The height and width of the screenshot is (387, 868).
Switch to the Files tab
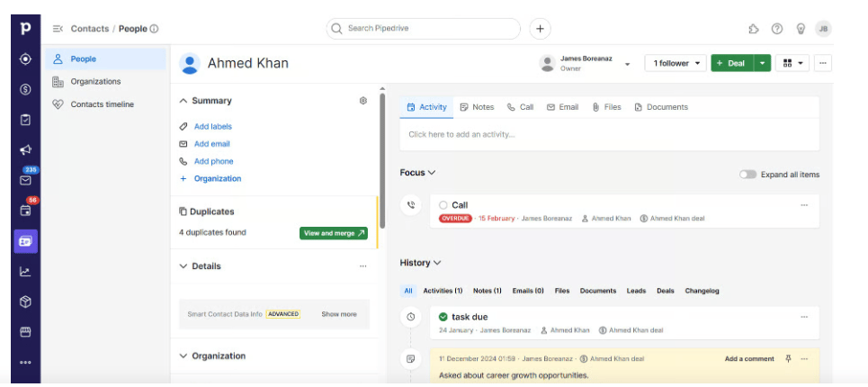pos(607,107)
